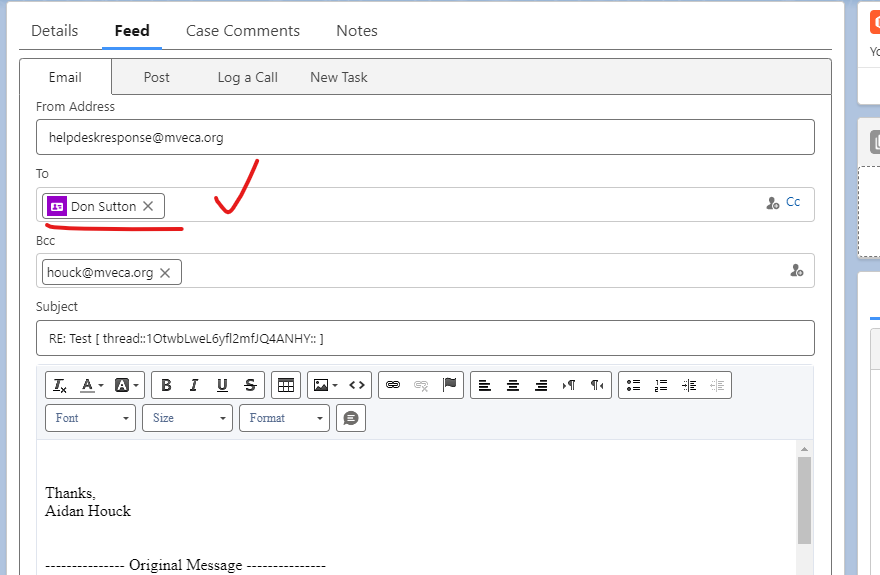Viewport: 880px width, 575px height.
Task: Toggle italic formatting
Action: point(194,385)
